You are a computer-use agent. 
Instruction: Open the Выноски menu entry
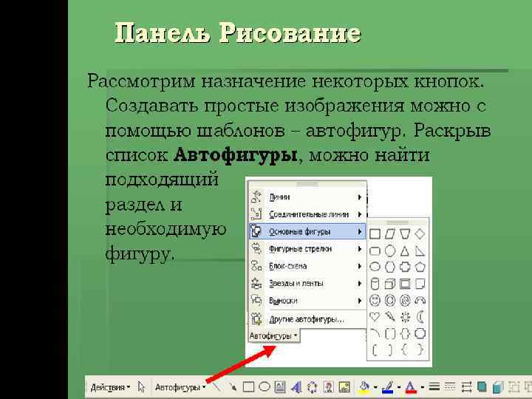pos(307,301)
